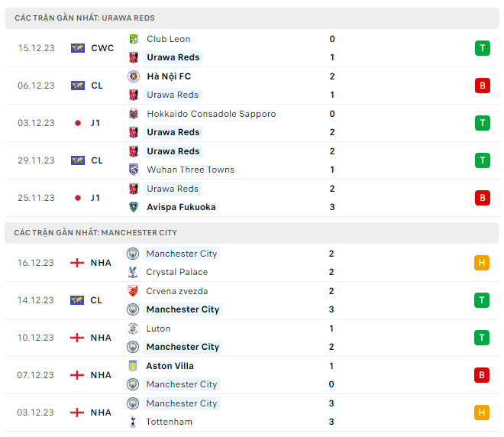Click the Crvena zvezda team crest
Viewport: 504px width, 437px height.
tap(133, 291)
